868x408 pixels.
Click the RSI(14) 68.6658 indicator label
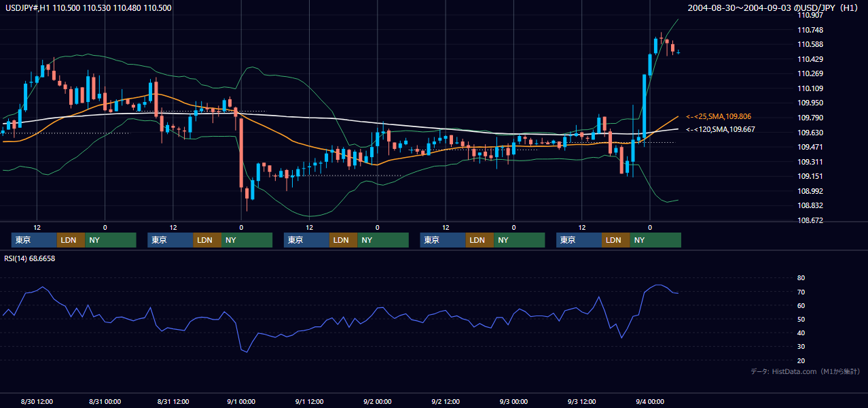click(30, 258)
